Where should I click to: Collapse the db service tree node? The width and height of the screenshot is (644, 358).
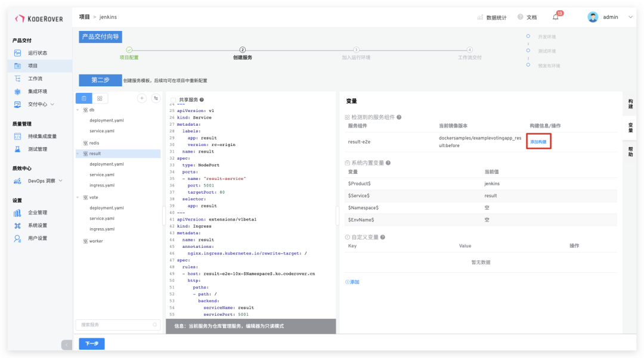[78, 110]
